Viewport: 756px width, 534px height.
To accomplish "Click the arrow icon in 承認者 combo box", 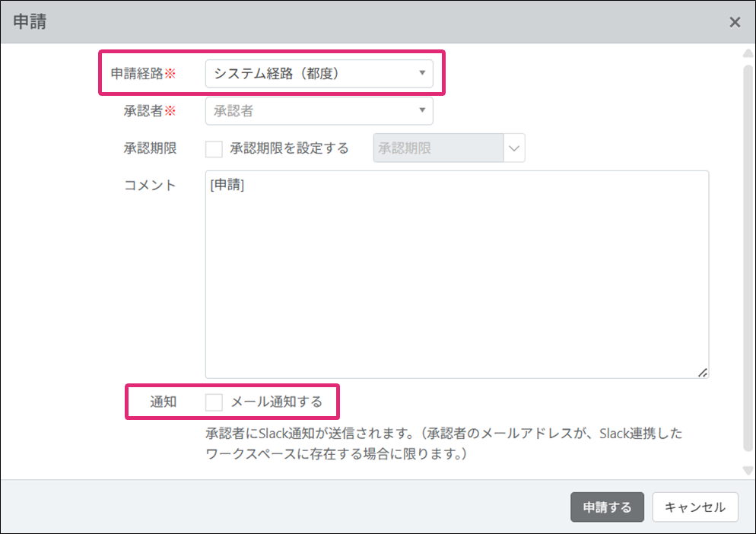I will (422, 111).
